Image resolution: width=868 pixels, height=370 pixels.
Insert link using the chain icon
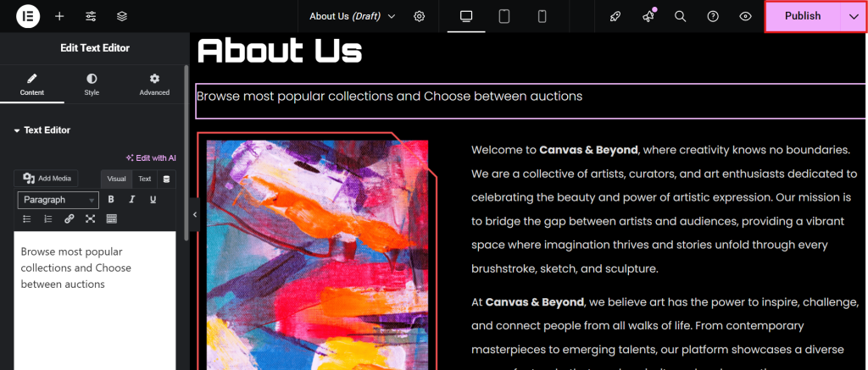pyautogui.click(x=69, y=219)
